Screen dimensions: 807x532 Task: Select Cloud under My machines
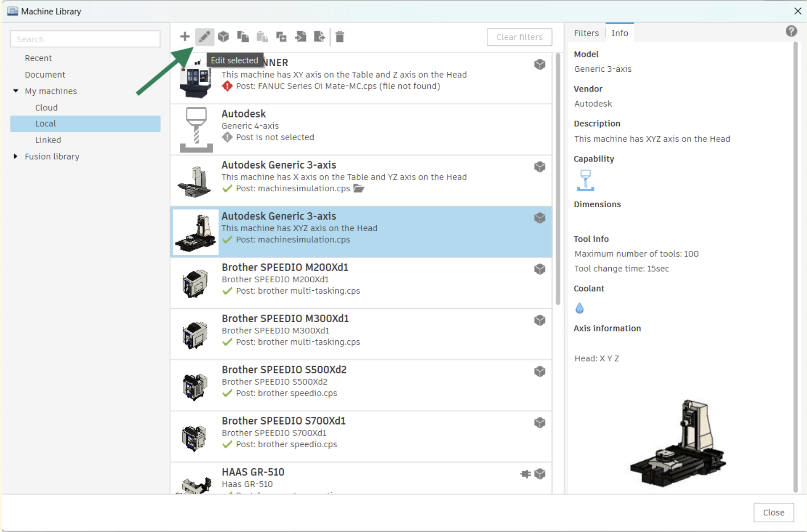(x=46, y=107)
